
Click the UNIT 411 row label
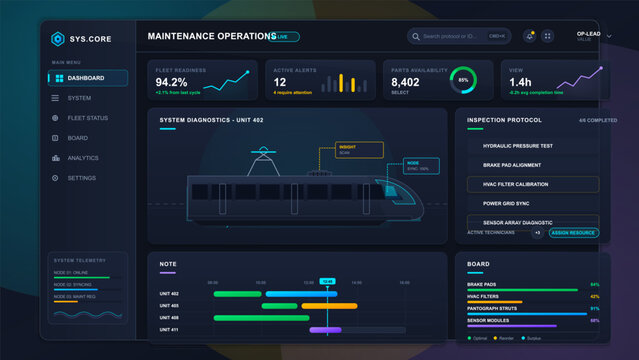169,330
